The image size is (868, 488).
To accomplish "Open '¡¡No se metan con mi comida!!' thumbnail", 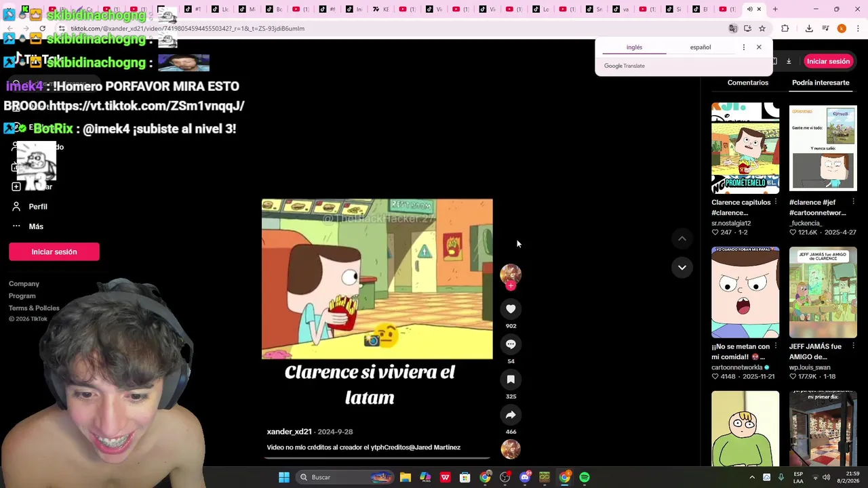I will click(745, 292).
